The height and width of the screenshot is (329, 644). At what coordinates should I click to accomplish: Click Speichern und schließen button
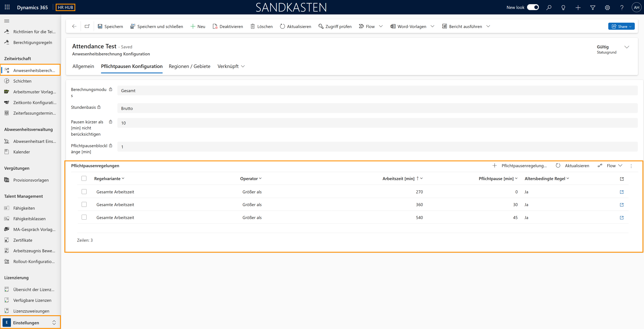156,26
